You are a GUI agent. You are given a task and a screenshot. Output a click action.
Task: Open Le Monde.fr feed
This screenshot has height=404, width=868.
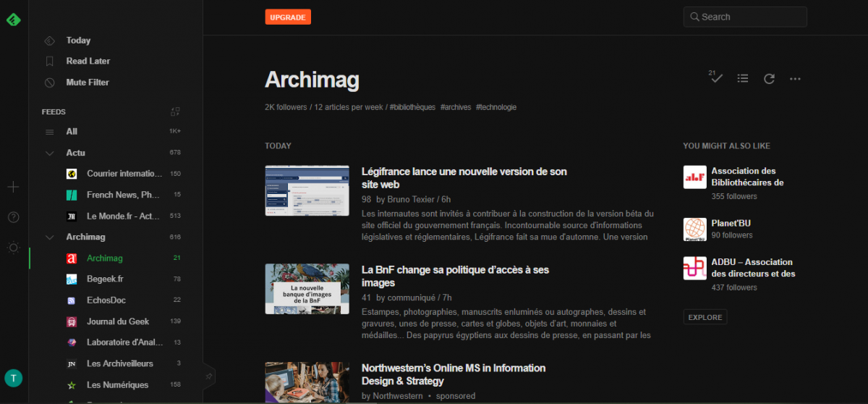point(124,216)
